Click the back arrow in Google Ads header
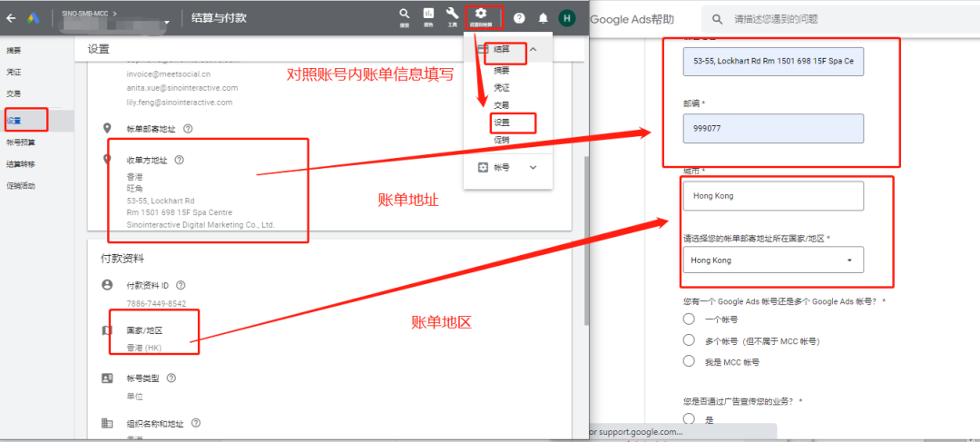The width and height of the screenshot is (980, 442). [x=11, y=18]
